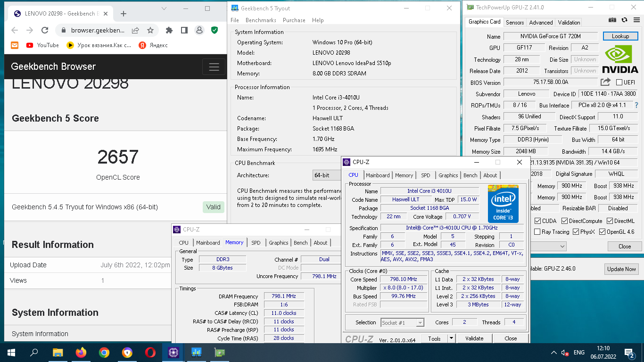Share this page from the address bar
This screenshot has width=644, height=362.
tap(135, 30)
